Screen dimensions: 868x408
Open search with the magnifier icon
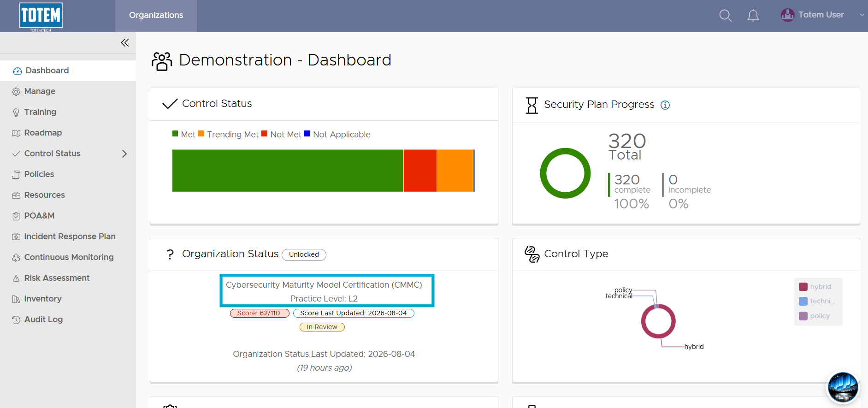[x=725, y=15]
